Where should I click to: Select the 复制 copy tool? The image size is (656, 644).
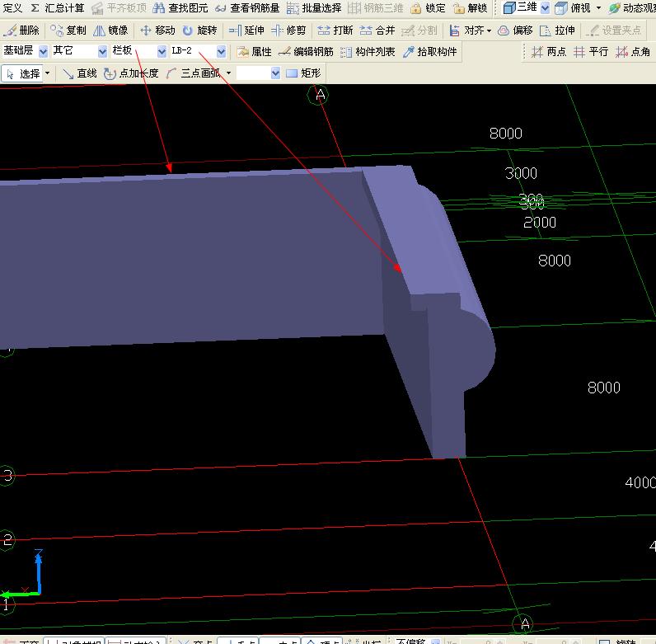(68, 31)
